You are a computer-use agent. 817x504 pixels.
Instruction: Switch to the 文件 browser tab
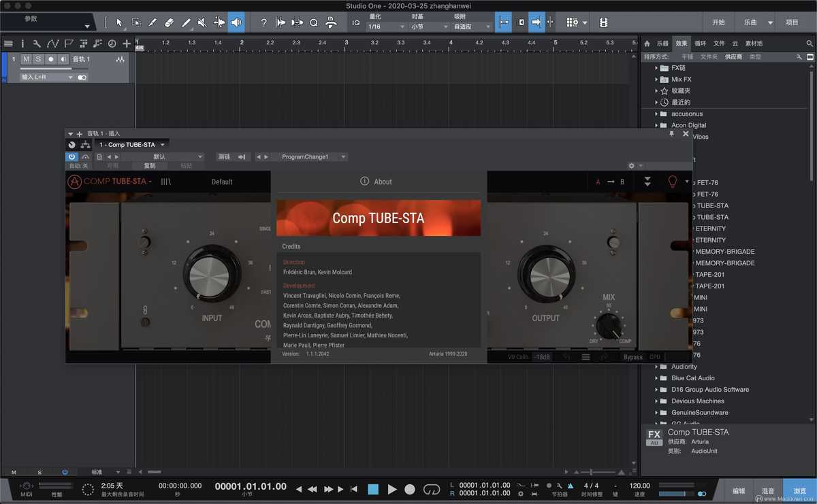(719, 44)
